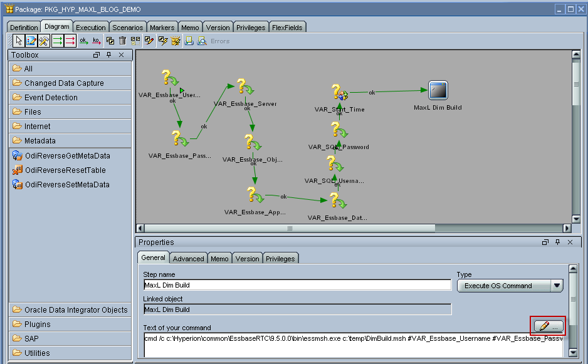Click the green double-arrow toolbar icon

coord(58,41)
